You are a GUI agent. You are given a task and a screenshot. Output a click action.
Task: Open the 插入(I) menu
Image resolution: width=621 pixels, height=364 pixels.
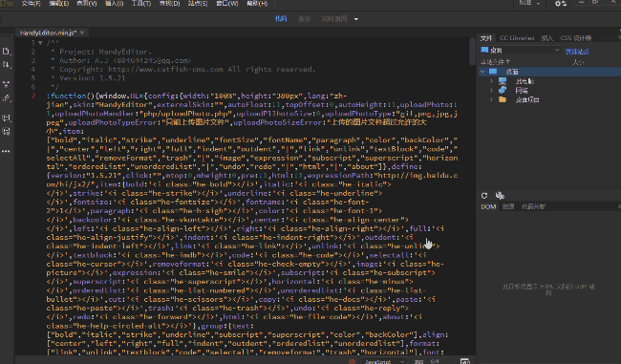114,3
